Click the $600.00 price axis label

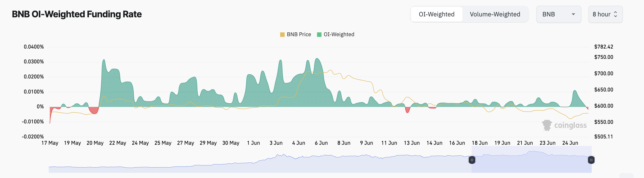(604, 106)
